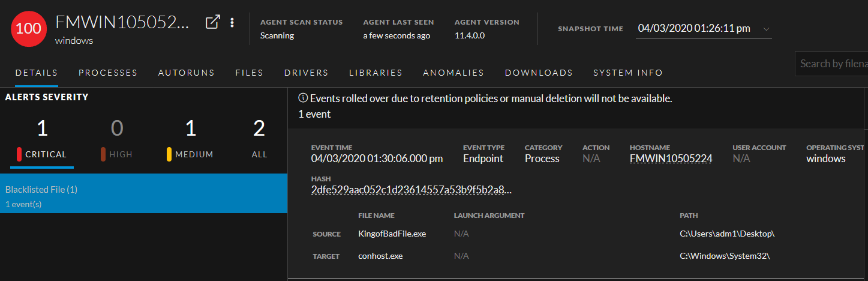Screen dimensions: 868x281
Task: Click the search by filename field
Action: [x=833, y=64]
